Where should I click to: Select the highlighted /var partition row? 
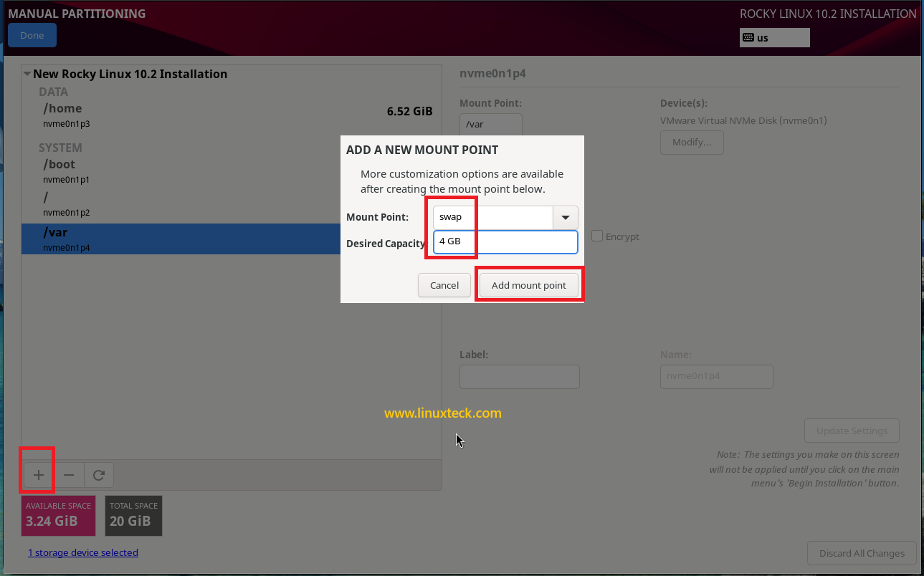coord(232,239)
